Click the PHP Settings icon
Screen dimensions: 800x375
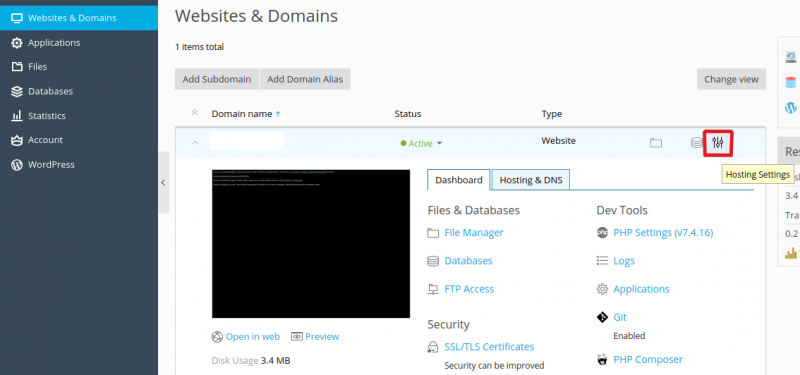click(602, 233)
